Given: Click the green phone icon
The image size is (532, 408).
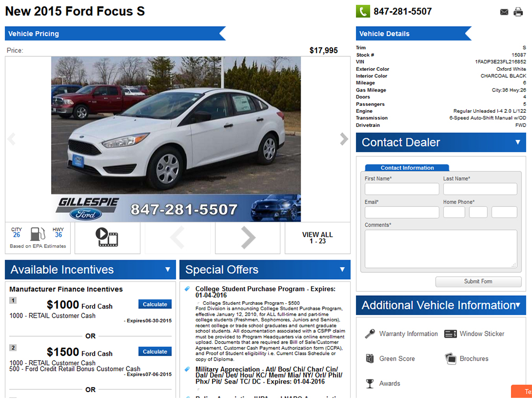Looking at the screenshot, I should tap(363, 11).
